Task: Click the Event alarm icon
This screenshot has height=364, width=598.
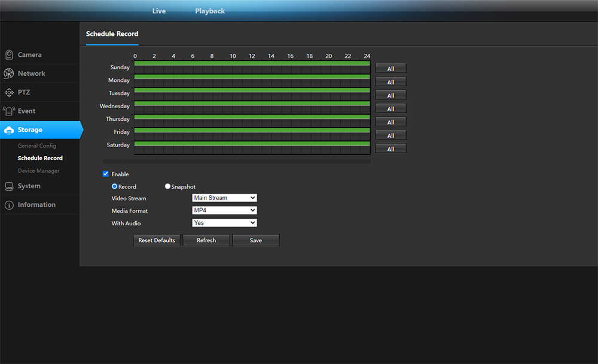Action: 9,111
